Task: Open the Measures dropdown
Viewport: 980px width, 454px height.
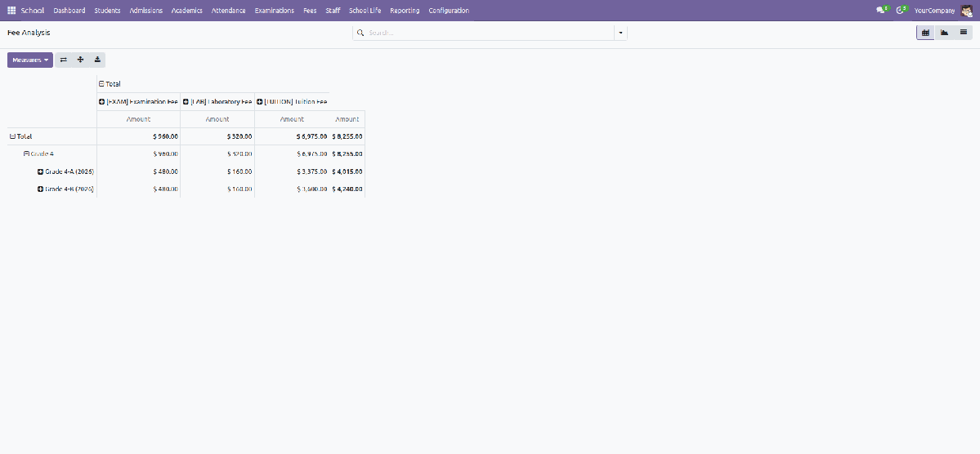Action: click(x=30, y=60)
